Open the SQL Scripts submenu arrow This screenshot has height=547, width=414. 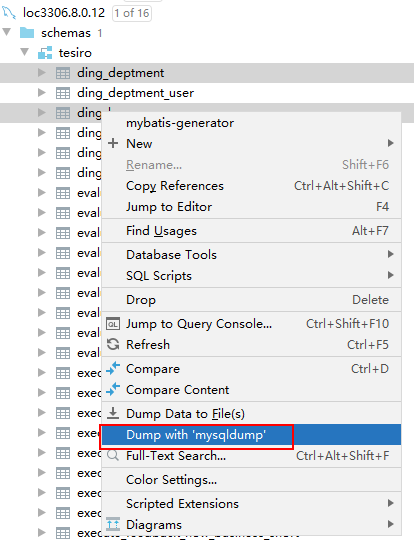(391, 275)
